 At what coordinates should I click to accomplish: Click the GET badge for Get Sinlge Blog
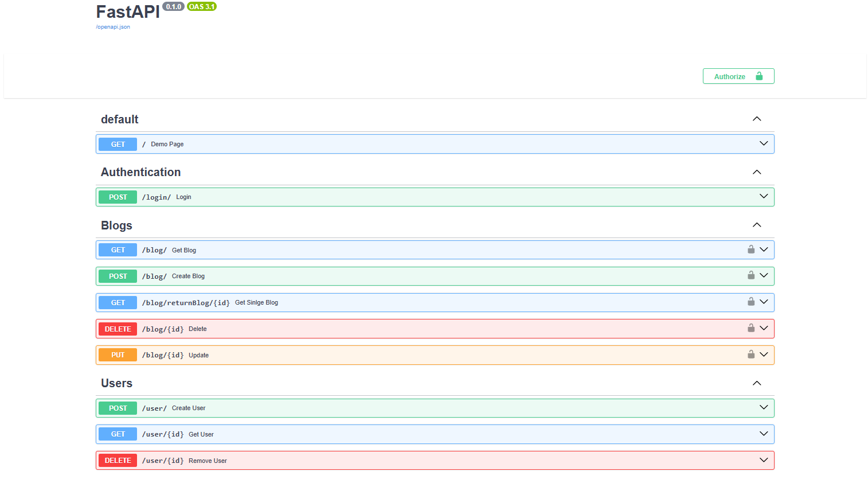[118, 302]
